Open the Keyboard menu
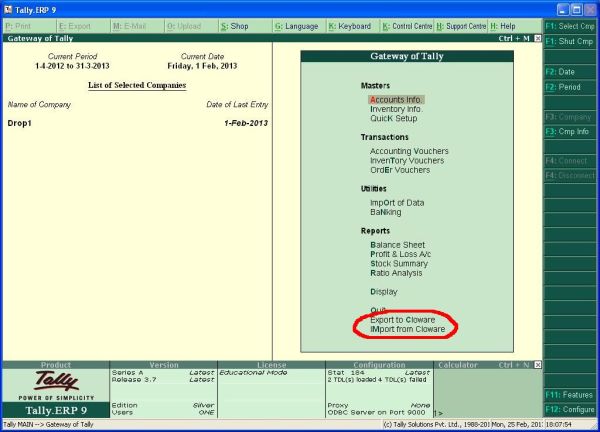The width and height of the screenshot is (600, 432). (350, 26)
